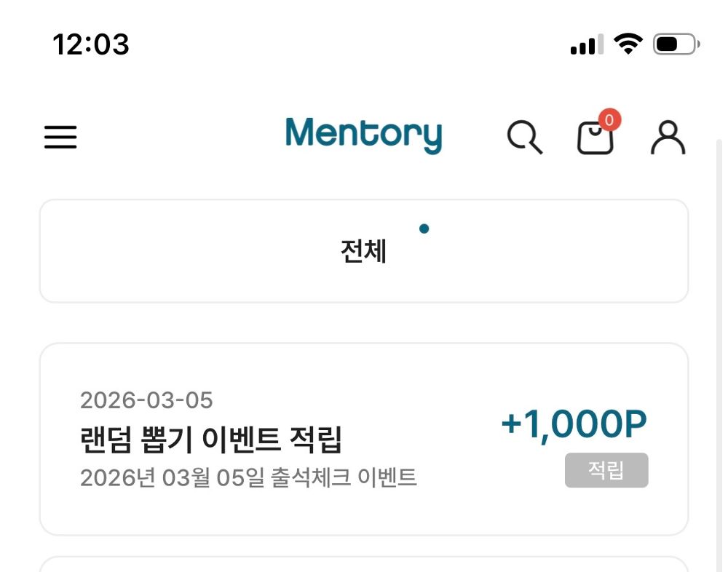Tap the 적립 status badge
This screenshot has width=728, height=572.
click(x=606, y=470)
